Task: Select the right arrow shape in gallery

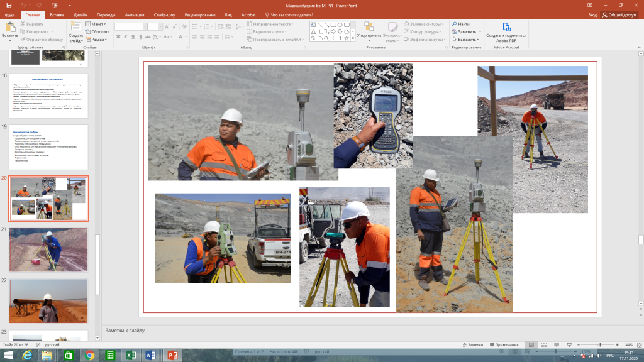Action: (x=333, y=31)
